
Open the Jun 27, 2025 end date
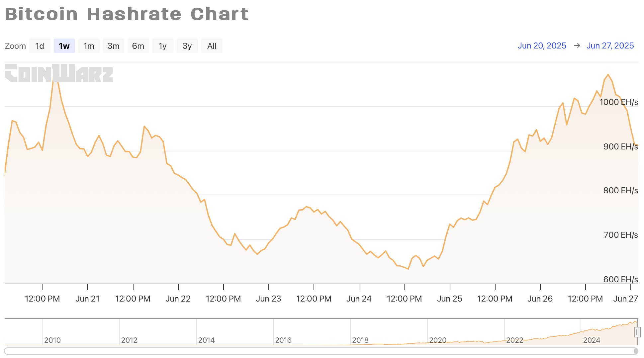click(x=610, y=45)
